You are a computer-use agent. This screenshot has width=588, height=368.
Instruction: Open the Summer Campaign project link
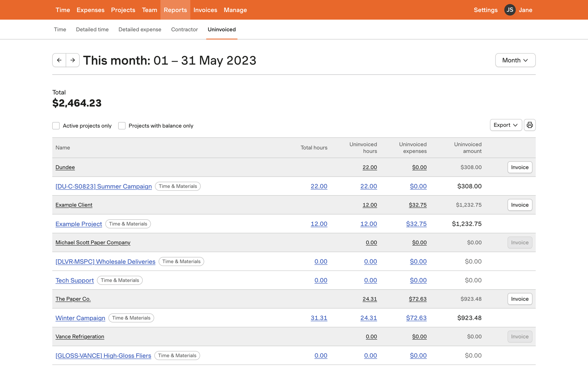click(x=104, y=186)
